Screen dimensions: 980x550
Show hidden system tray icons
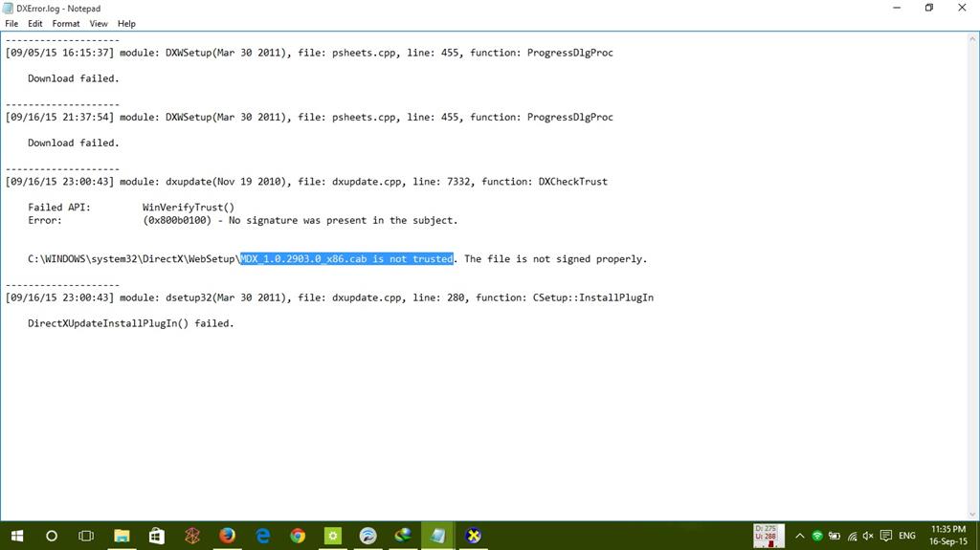click(x=799, y=536)
